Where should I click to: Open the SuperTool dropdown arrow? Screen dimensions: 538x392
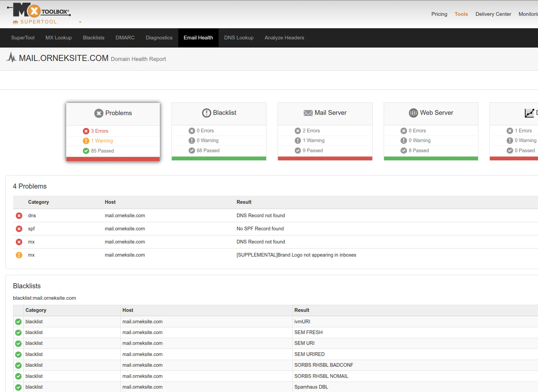coord(80,22)
